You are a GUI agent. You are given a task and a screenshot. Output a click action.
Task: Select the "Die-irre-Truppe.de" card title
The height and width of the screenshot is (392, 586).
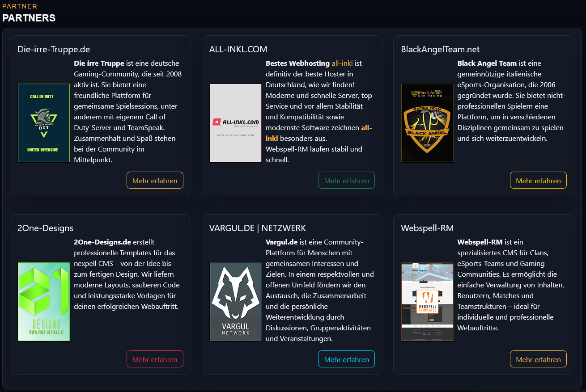click(54, 49)
